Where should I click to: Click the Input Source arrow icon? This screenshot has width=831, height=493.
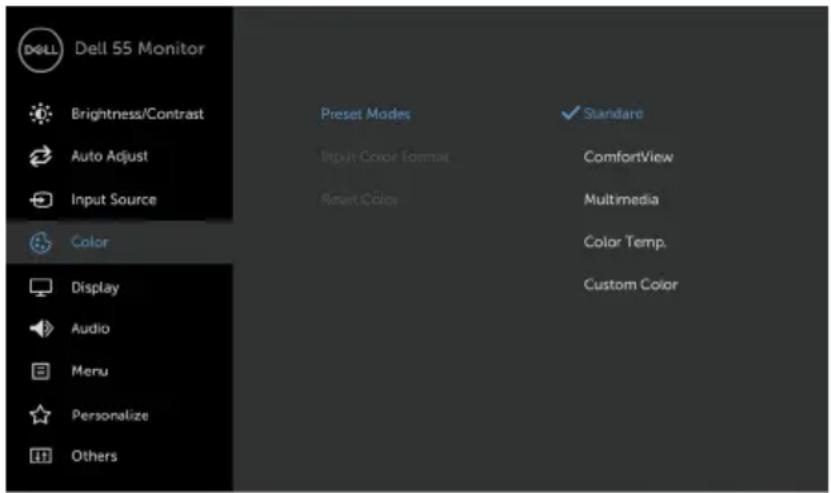[41, 200]
